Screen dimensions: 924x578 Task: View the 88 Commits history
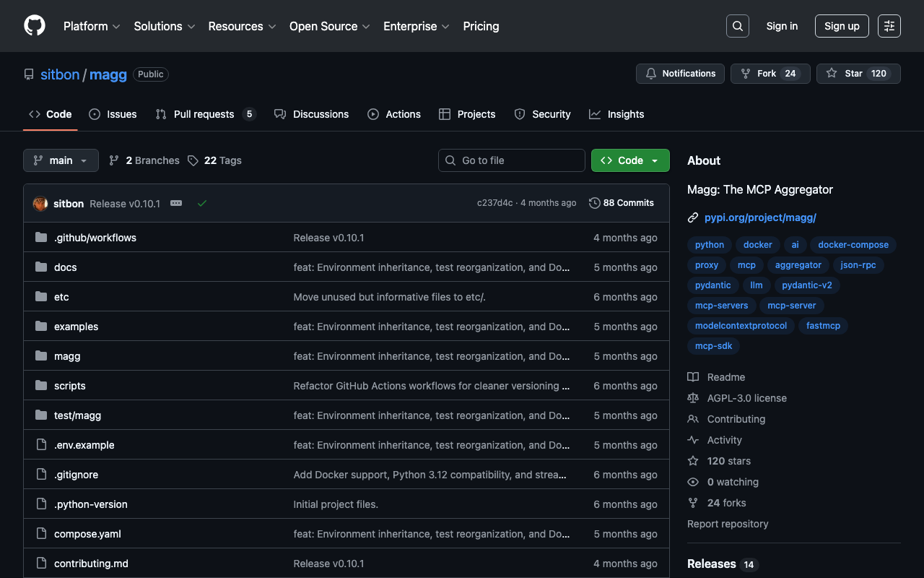(x=622, y=203)
